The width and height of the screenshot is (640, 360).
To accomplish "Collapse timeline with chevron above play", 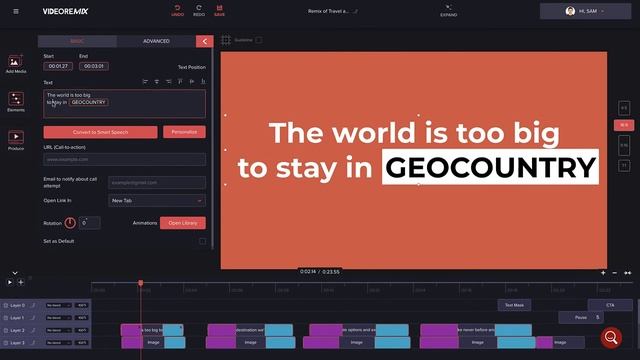I will (15, 273).
